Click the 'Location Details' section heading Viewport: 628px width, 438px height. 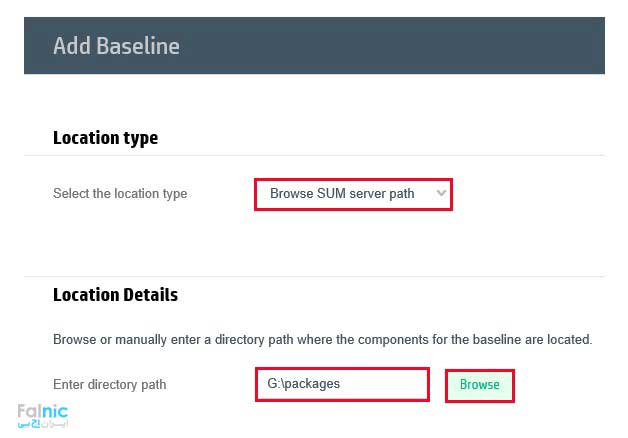coord(115,295)
